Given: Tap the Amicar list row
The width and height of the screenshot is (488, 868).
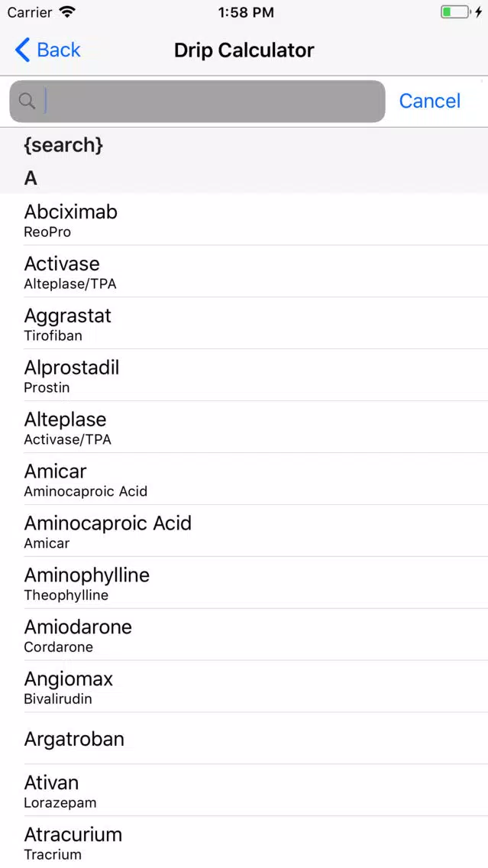Looking at the screenshot, I should (244, 479).
